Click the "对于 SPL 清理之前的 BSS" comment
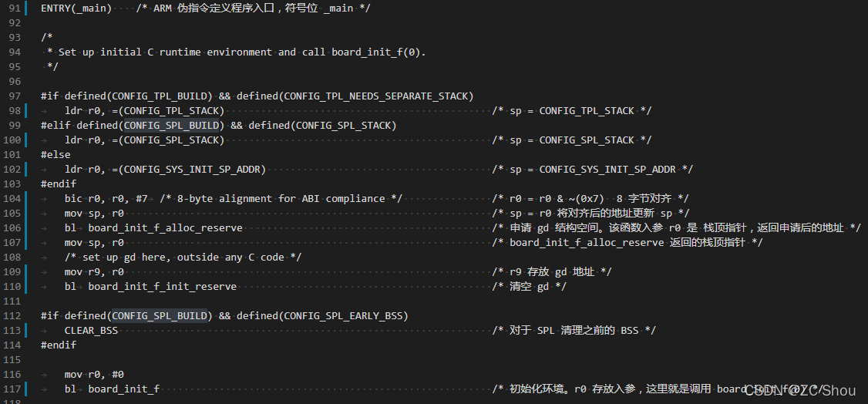 click(574, 331)
